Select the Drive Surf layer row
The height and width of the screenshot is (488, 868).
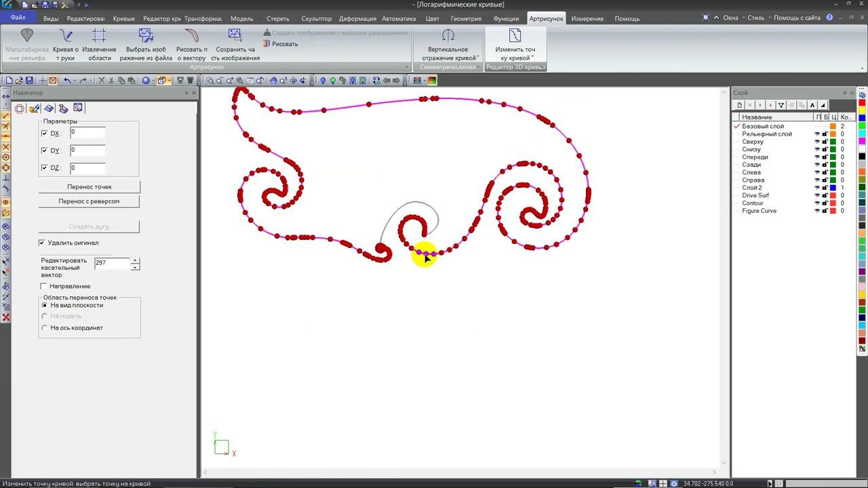793,195
